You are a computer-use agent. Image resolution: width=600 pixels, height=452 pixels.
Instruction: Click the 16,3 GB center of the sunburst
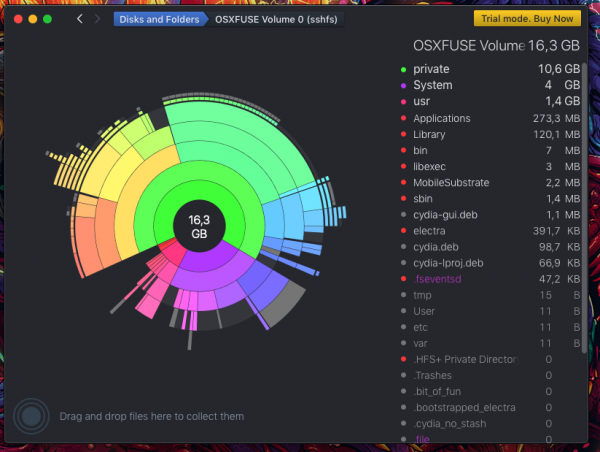pyautogui.click(x=199, y=226)
